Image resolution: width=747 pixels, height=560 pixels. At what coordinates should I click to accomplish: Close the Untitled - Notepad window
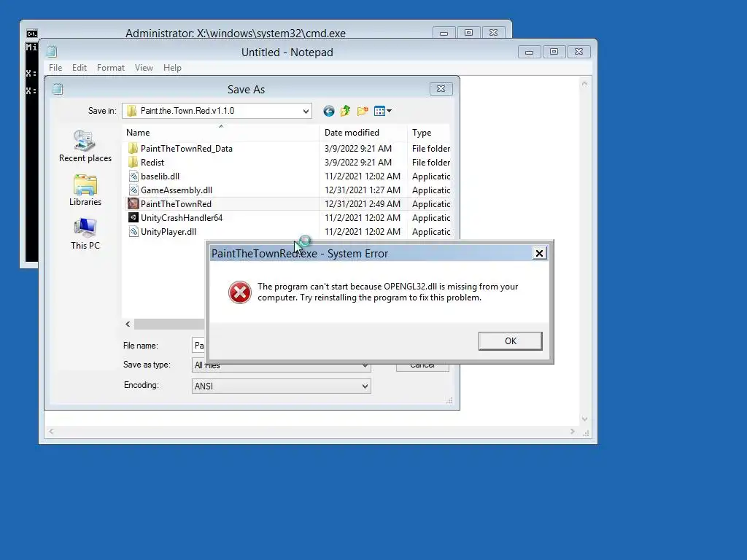tap(578, 52)
